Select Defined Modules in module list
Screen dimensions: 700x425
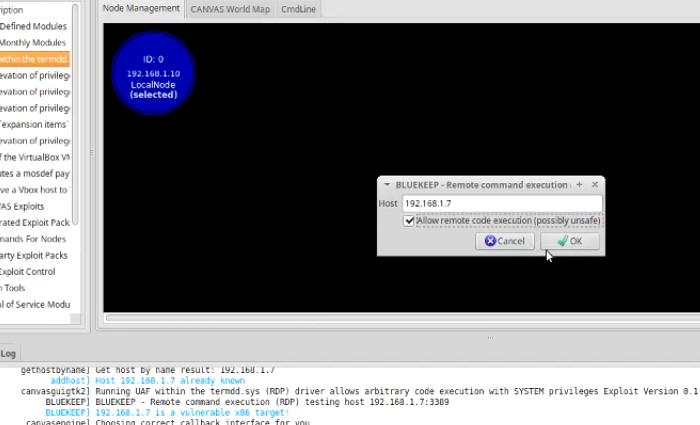click(33, 26)
